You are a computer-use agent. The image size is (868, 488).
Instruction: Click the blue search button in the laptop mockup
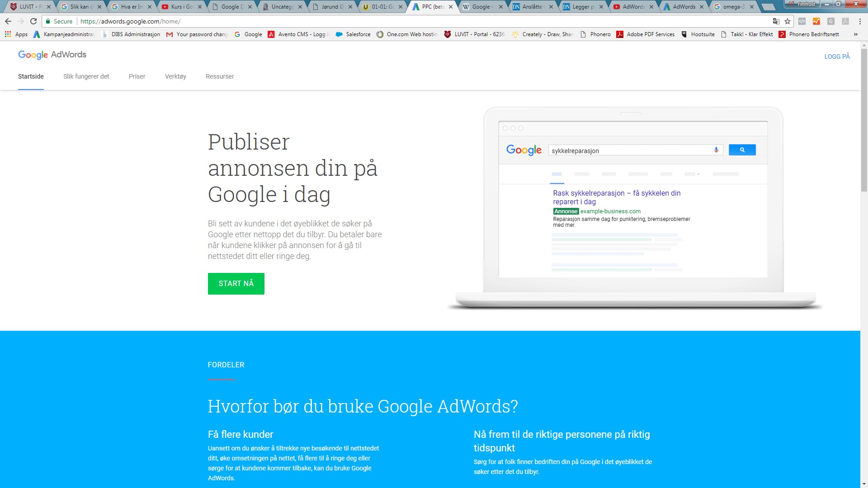click(x=742, y=150)
